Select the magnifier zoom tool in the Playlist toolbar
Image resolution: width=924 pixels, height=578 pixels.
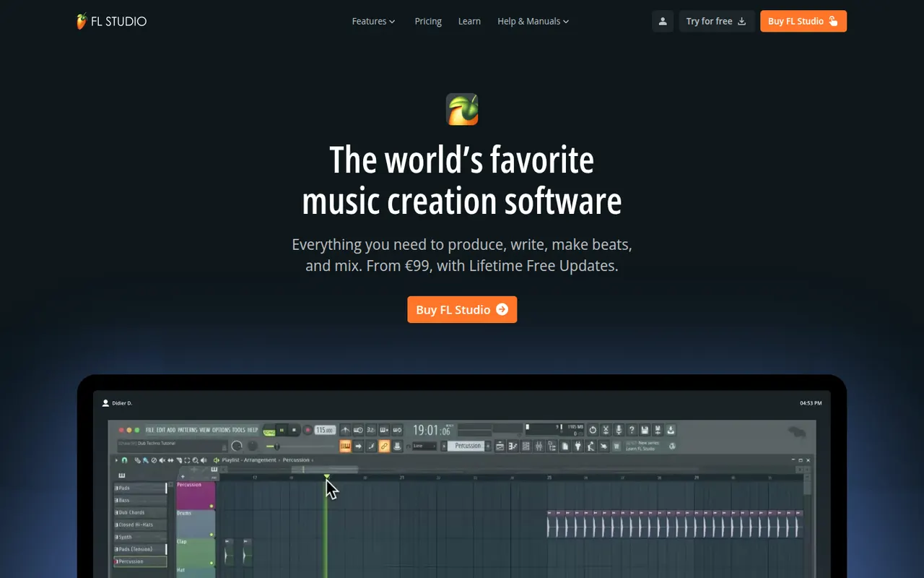(196, 460)
